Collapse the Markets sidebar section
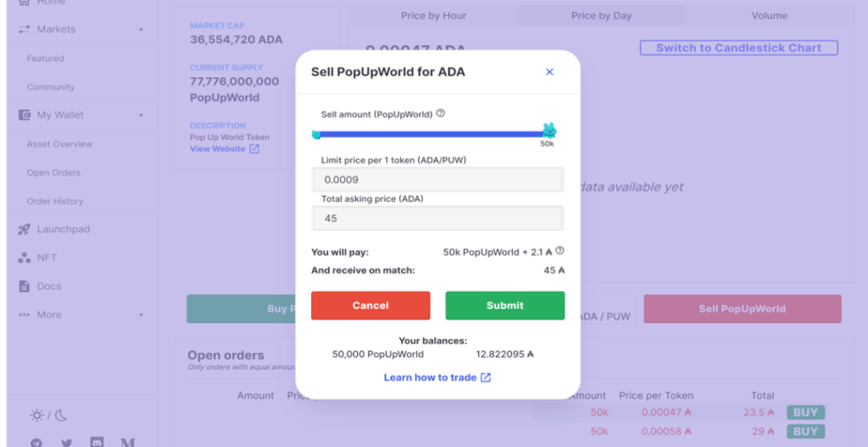The image size is (868, 447). (x=141, y=30)
